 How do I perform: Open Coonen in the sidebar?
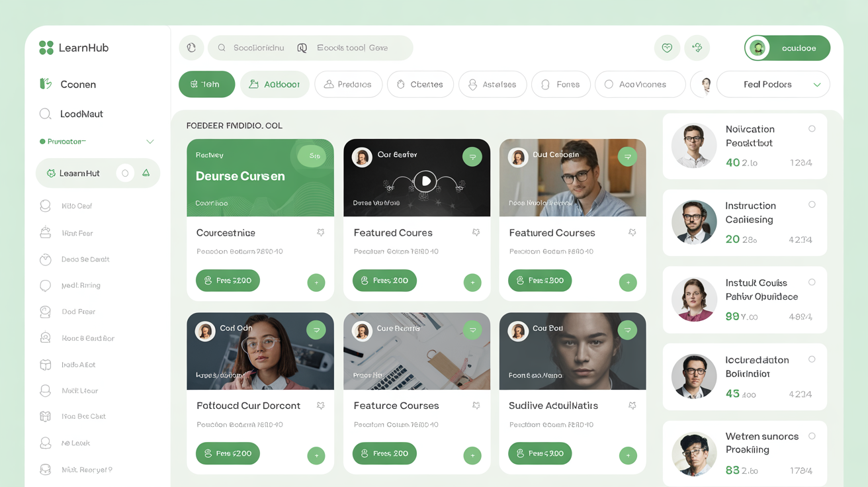78,85
